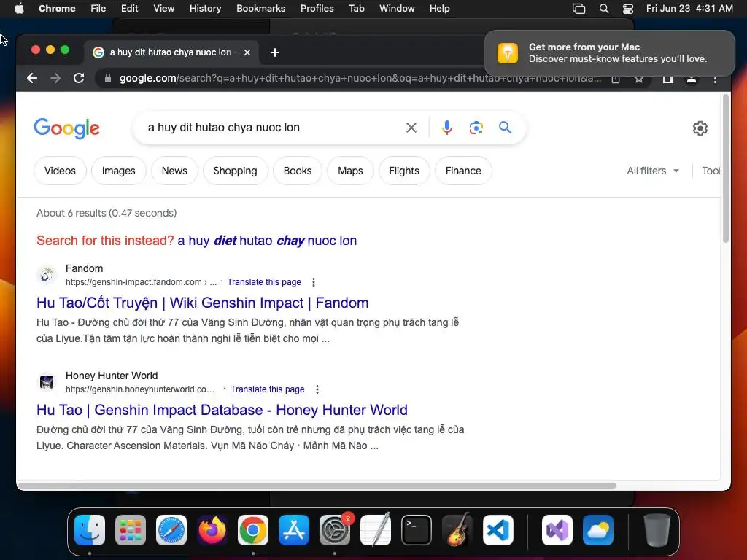The height and width of the screenshot is (560, 747).
Task: Open System Settings from the dock
Action: click(335, 530)
